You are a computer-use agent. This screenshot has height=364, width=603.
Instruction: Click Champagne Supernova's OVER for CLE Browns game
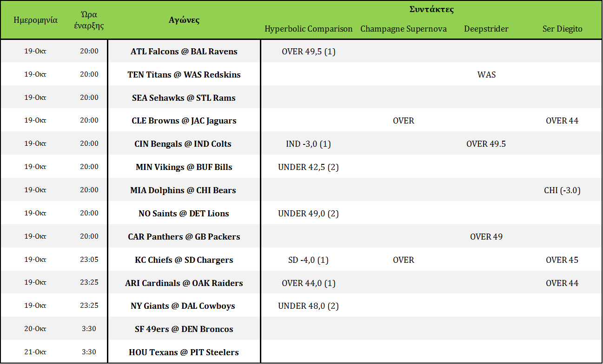tap(404, 121)
